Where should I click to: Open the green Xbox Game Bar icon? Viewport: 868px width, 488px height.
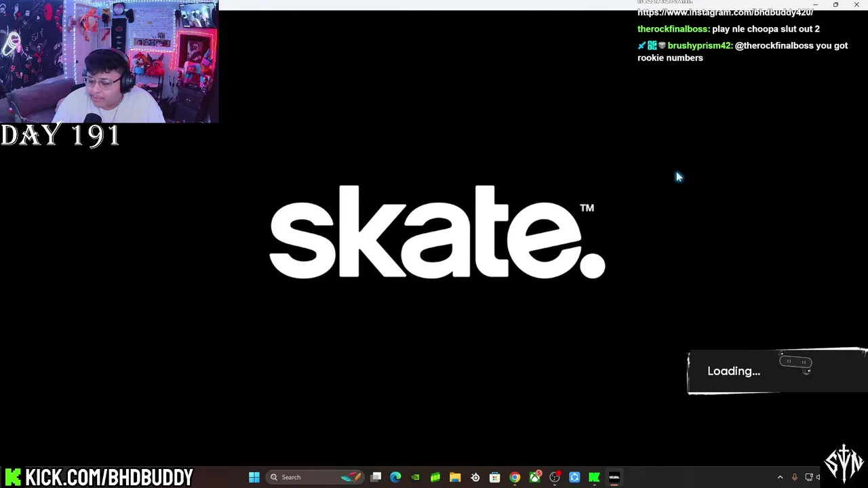pos(435,477)
